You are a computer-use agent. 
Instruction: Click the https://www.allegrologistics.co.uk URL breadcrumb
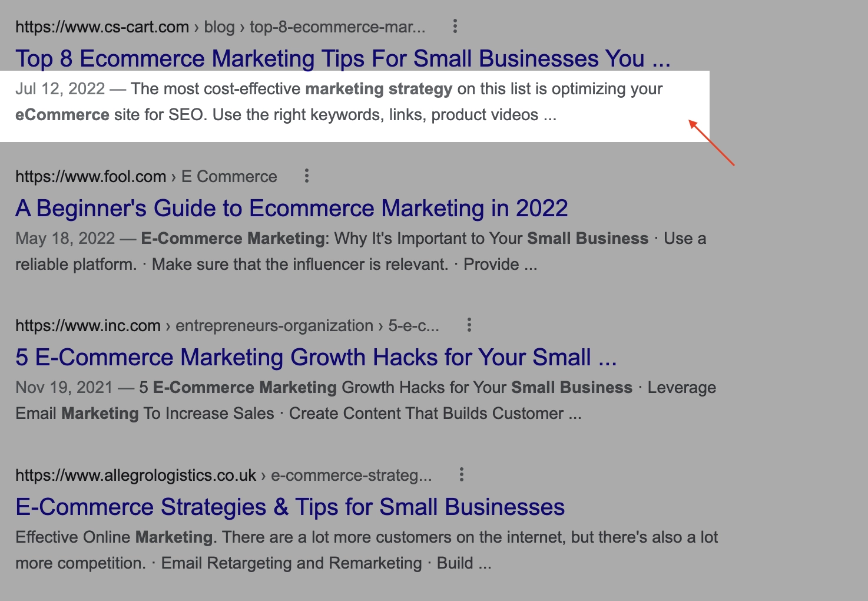coord(135,475)
